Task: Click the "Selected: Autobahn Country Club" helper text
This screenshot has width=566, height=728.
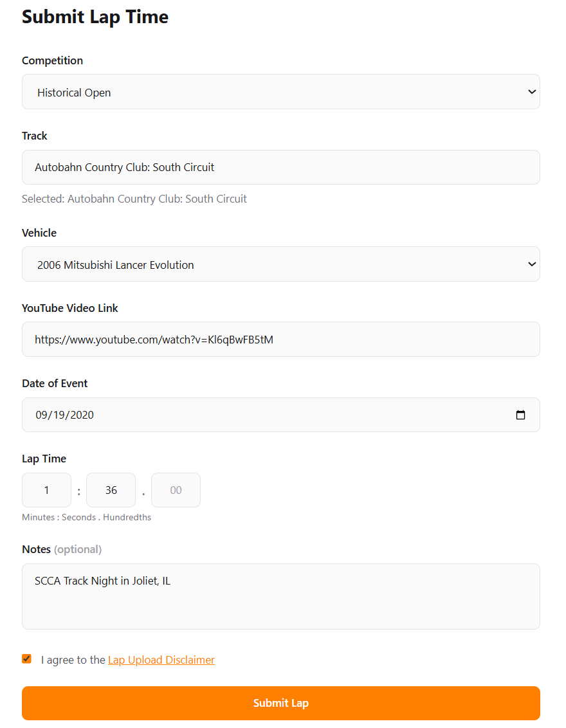Action: (x=134, y=199)
